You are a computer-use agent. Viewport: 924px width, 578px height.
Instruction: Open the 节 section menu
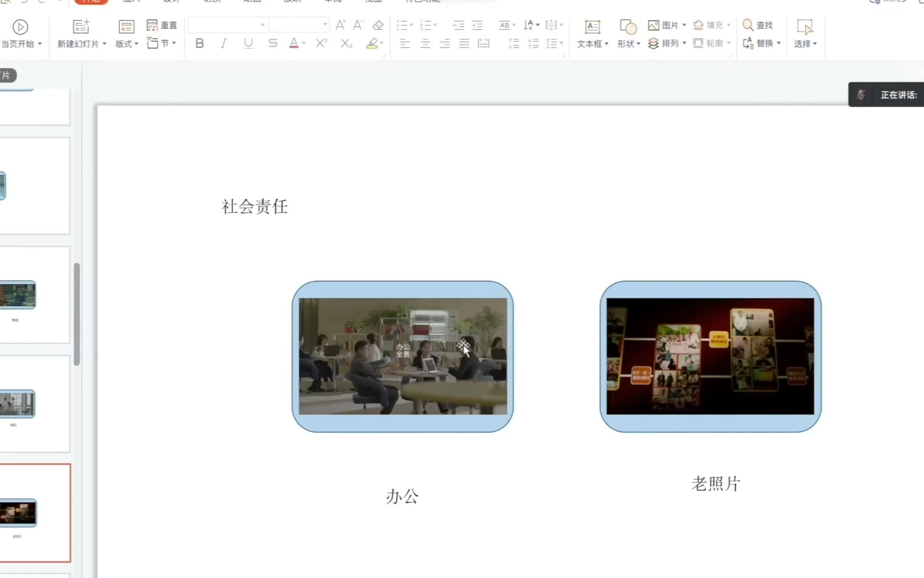pyautogui.click(x=161, y=43)
